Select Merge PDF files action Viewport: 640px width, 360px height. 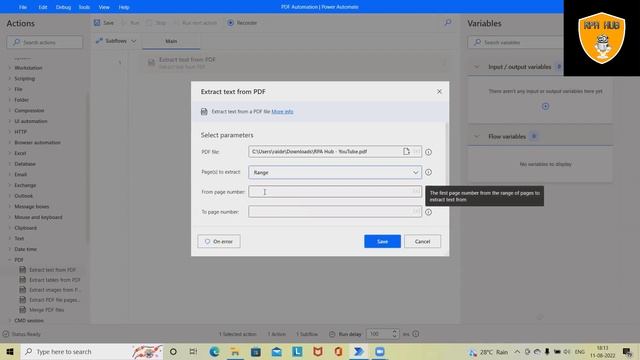(x=47, y=310)
